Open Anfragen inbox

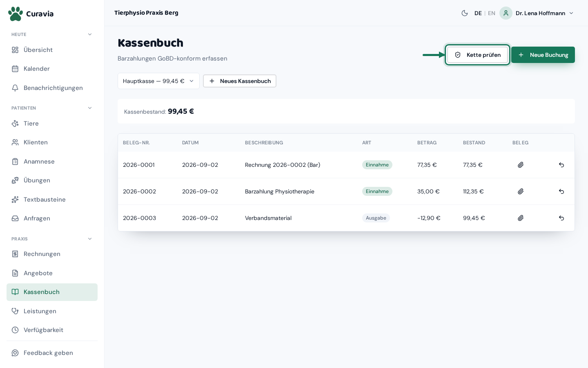[52, 218]
